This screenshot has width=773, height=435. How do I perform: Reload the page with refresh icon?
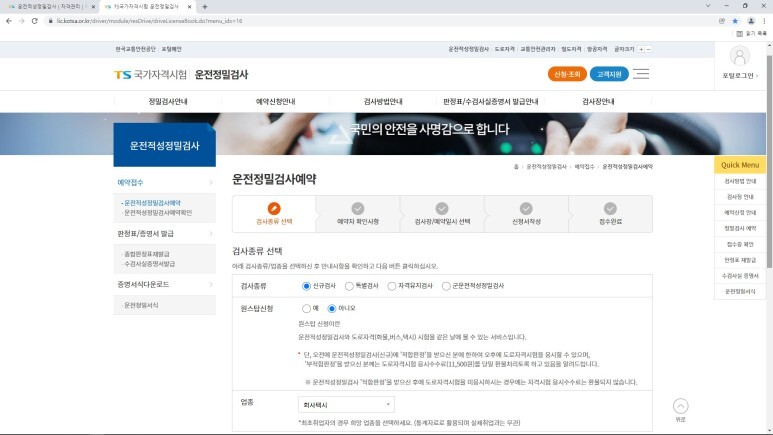click(35, 21)
